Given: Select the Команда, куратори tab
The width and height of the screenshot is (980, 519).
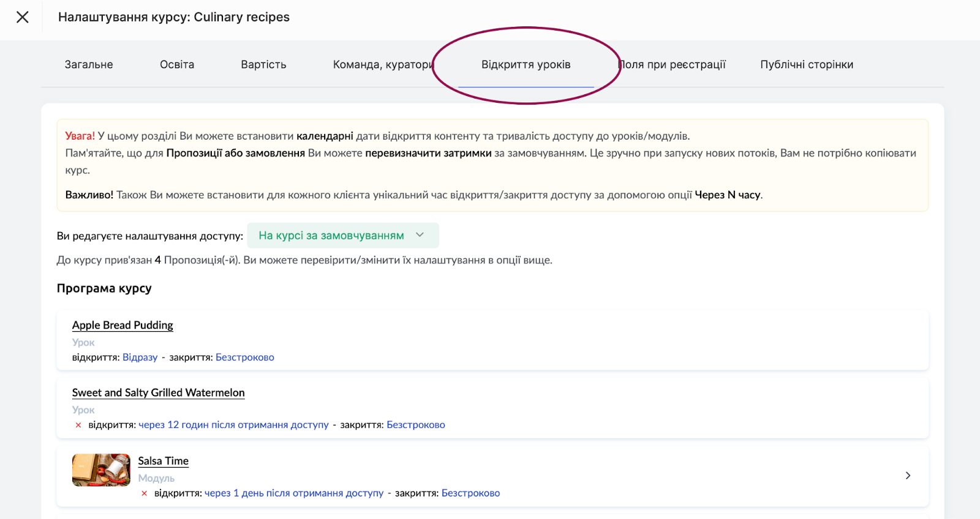Looking at the screenshot, I should pyautogui.click(x=383, y=65).
